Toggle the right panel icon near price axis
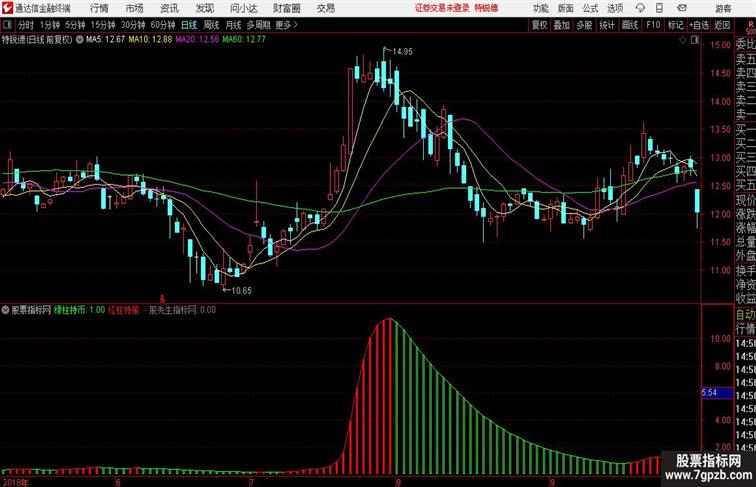Viewport: 756px width, 487px height. point(695,40)
